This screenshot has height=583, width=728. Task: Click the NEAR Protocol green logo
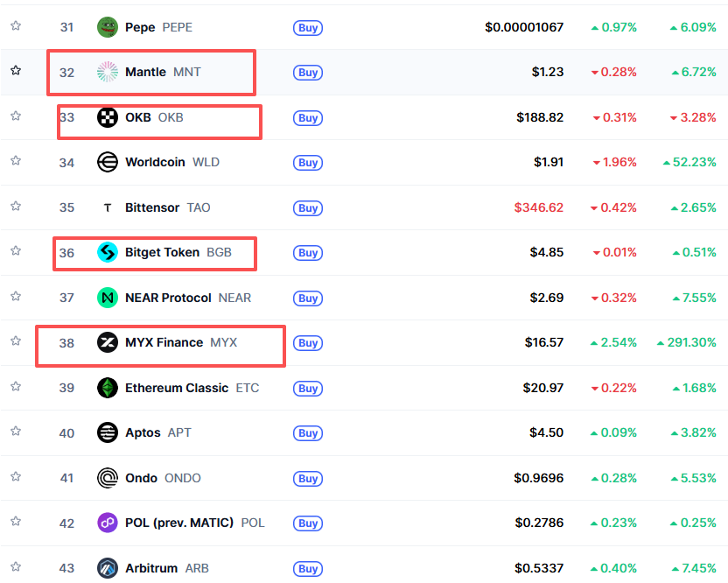pos(108,298)
